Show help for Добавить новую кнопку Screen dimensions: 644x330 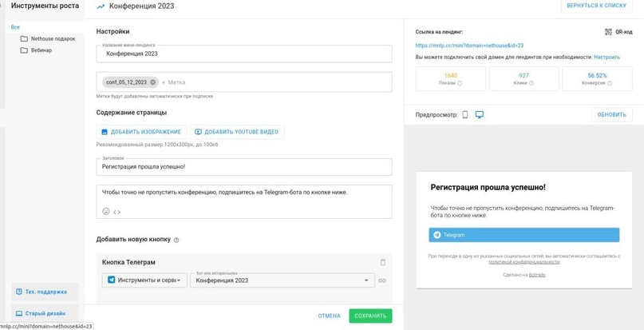click(x=176, y=240)
